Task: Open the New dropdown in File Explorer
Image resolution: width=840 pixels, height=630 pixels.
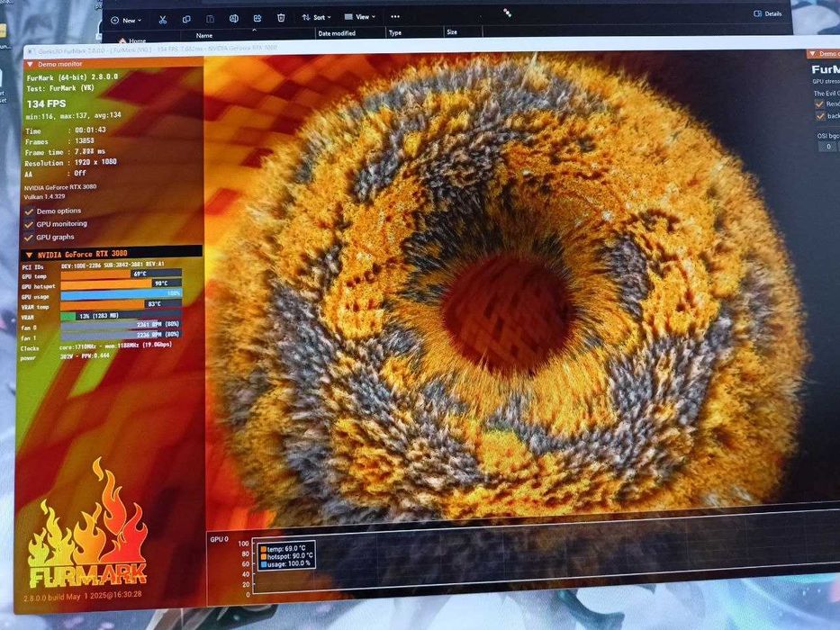Action: [126, 21]
